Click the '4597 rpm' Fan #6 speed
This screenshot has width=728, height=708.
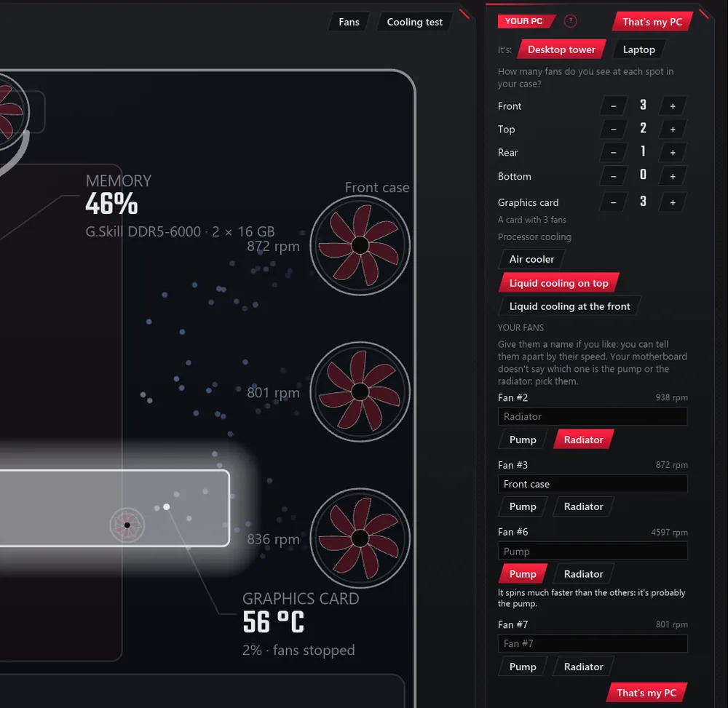(x=669, y=532)
